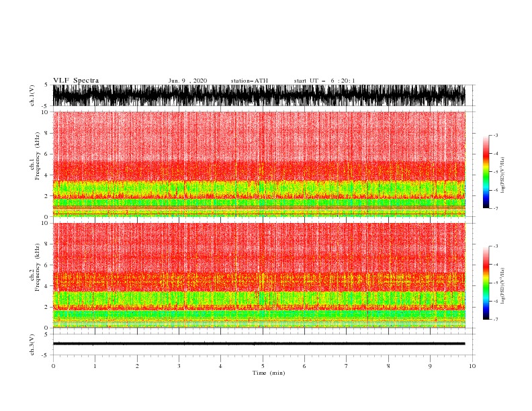532x411 pixels.
Task: Click the time axis tick label '3'
Action: coord(179,366)
